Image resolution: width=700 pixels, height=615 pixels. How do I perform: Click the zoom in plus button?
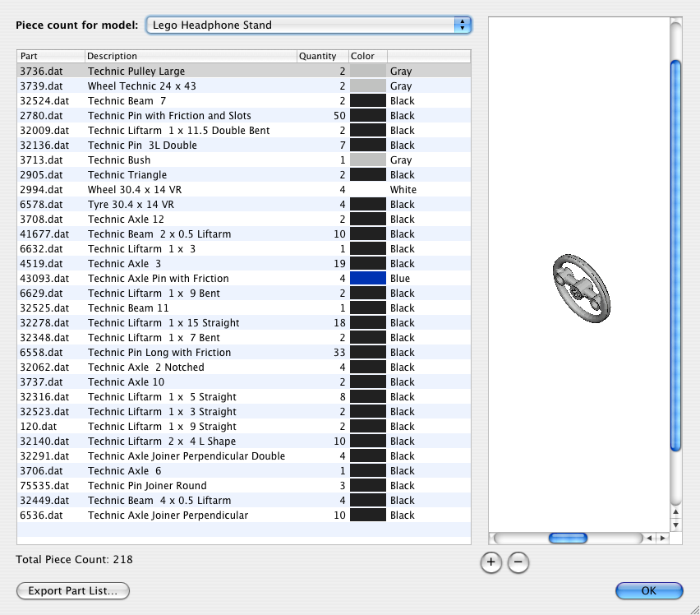[x=491, y=562]
